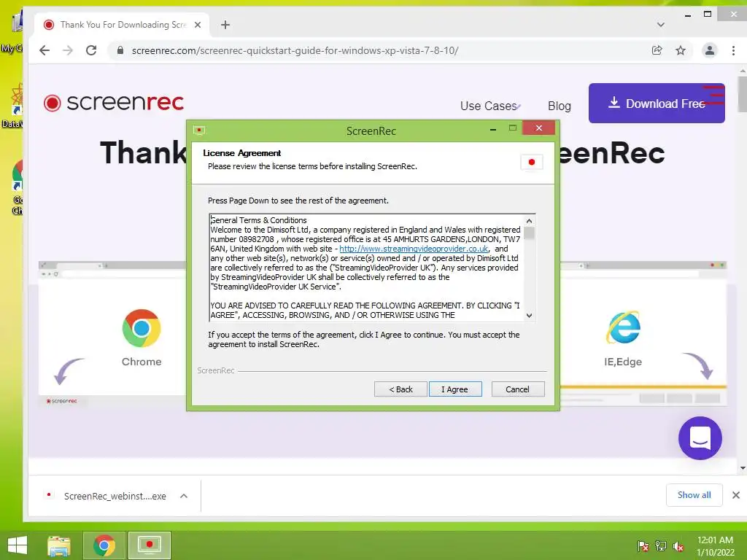Minimize the ScreenRec installer window
Screen dimensions: 747x560
coord(493,129)
